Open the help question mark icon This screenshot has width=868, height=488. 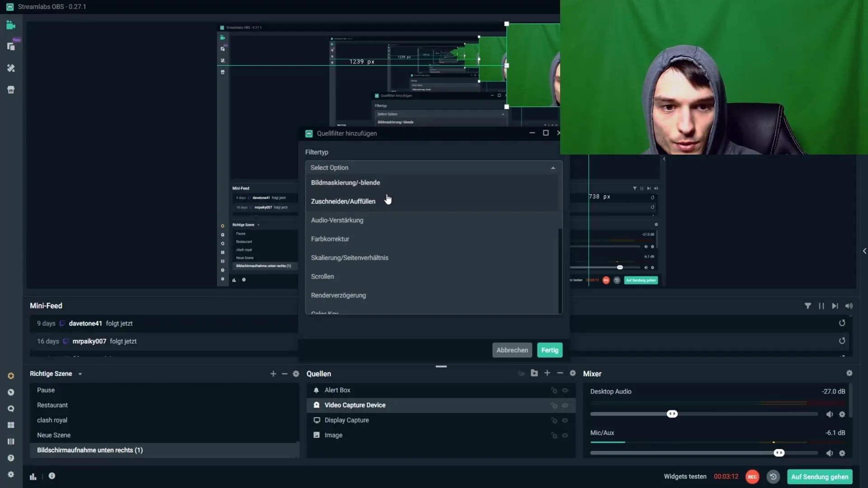(11, 458)
